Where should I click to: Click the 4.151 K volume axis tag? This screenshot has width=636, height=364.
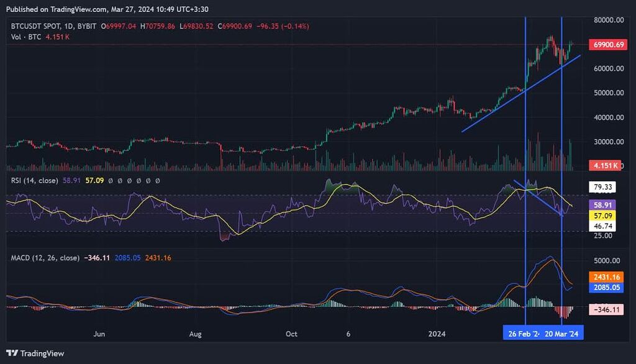point(606,165)
